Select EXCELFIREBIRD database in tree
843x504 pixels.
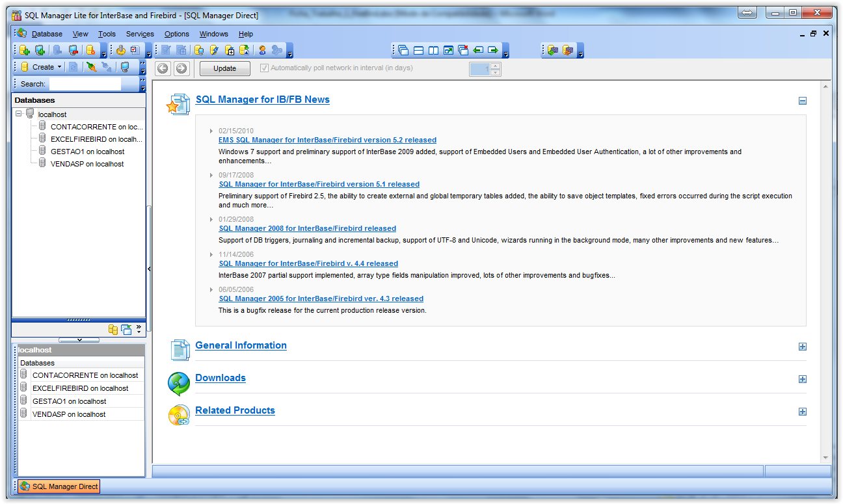tap(96, 139)
